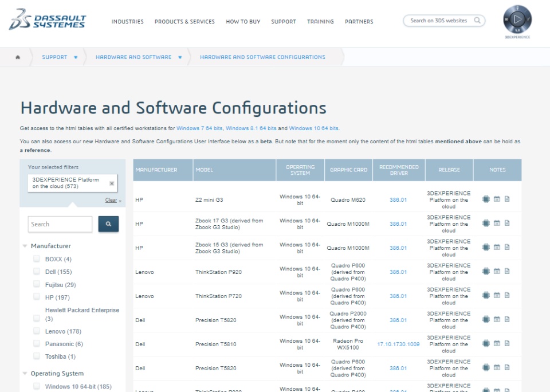Click the magnifier in the top search box
The height and width of the screenshot is (392, 550).
tap(477, 21)
